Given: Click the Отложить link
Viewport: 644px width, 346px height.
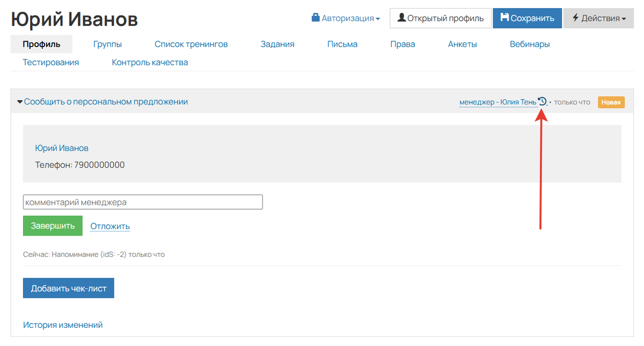Looking at the screenshot, I should coord(110,226).
